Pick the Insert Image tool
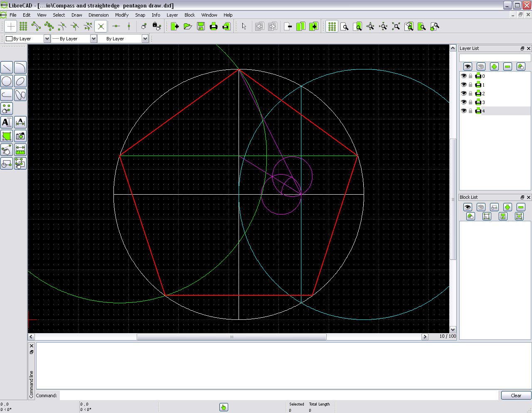This screenshot has height=413, width=532. [20, 136]
